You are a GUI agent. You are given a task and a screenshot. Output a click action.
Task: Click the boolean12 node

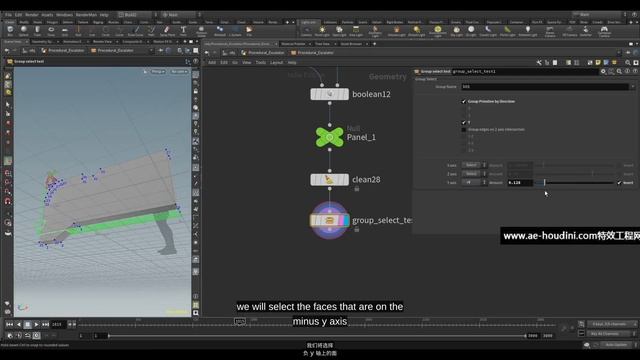click(x=329, y=94)
